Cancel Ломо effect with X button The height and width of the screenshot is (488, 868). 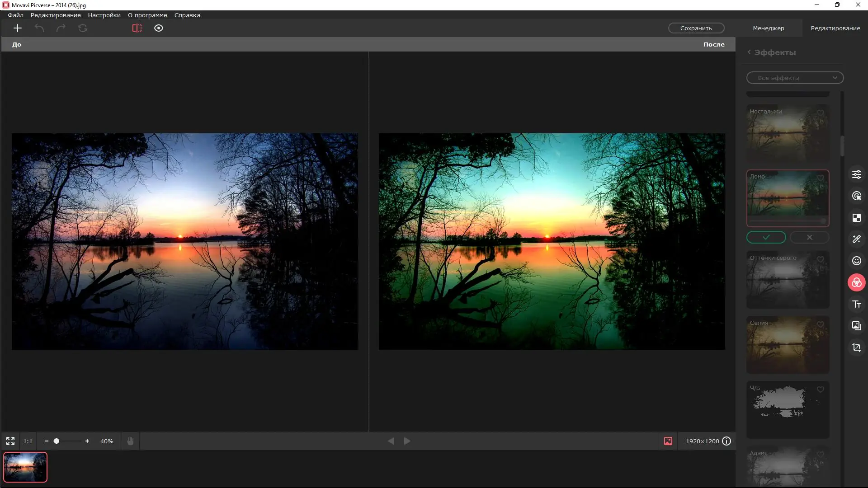click(x=809, y=237)
